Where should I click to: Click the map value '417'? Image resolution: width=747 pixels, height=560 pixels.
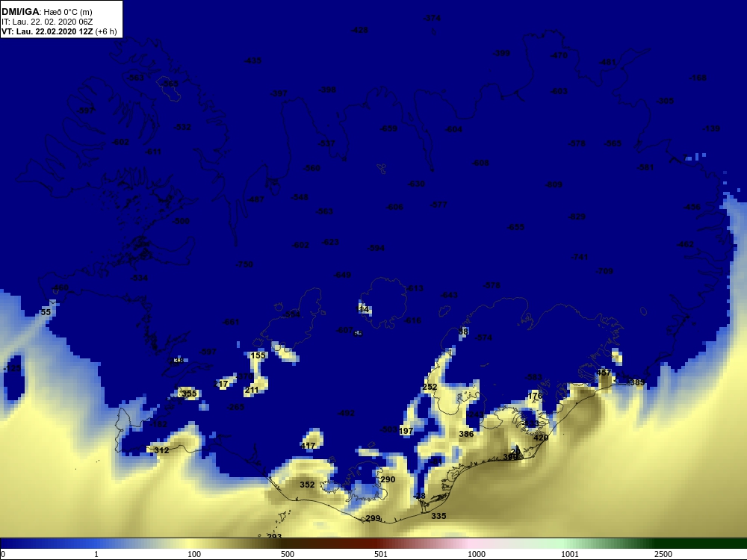tap(309, 446)
